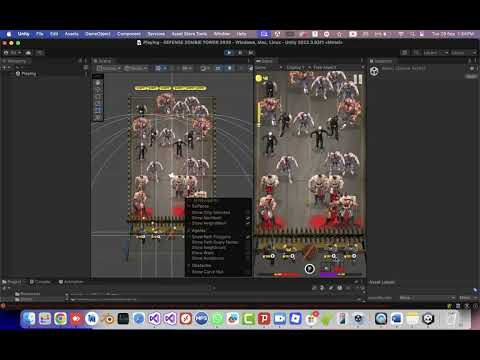Click the gold coin icon in Game view

[259, 78]
